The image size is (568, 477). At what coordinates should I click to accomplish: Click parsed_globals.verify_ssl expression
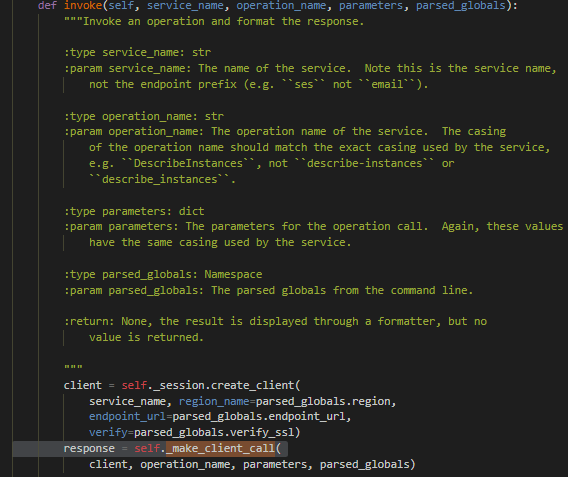[x=214, y=432]
